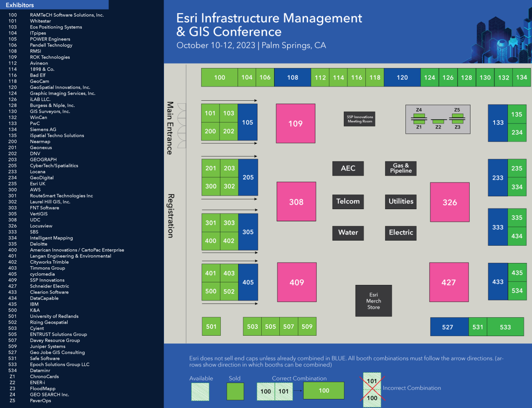Select RAMTeCH Software Solutions, Inc. in exhibitor list
The image size is (532, 408).
pos(67,15)
